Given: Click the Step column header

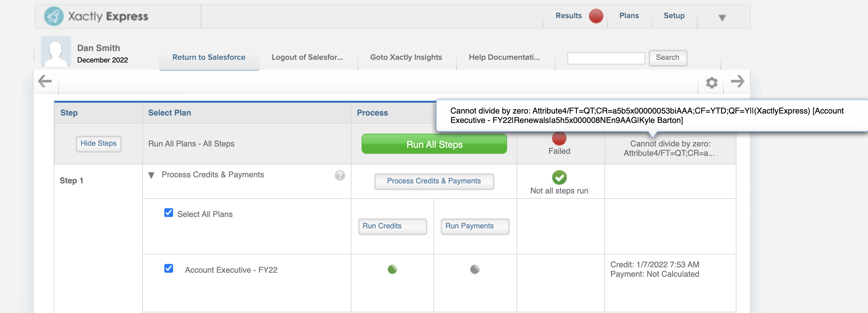Looking at the screenshot, I should pos(69,113).
